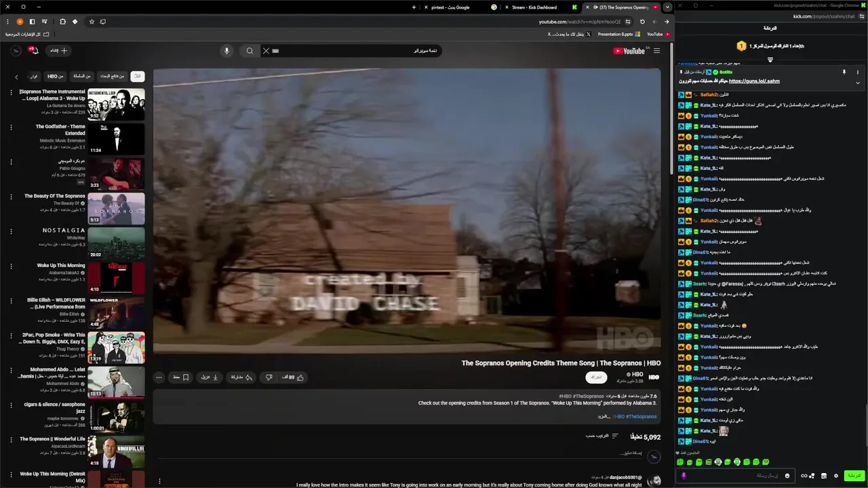Screen dimensions: 868x488
Task: Start voice search with the microphone icon
Action: pyautogui.click(x=226, y=51)
